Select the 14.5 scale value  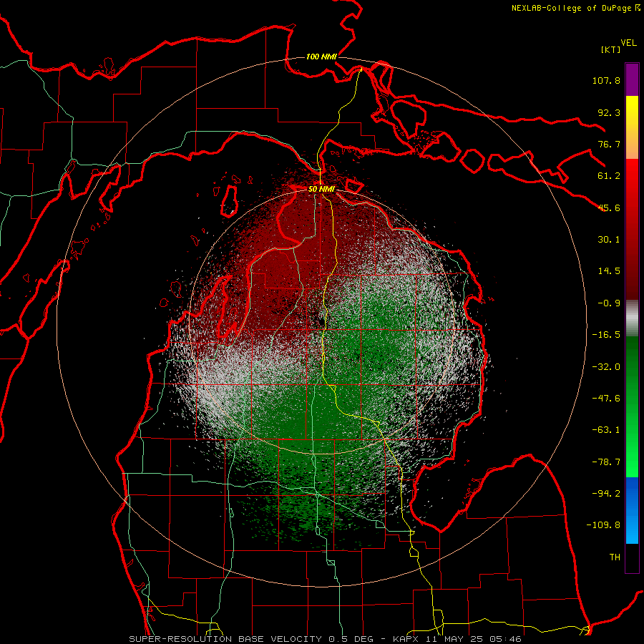609,271
